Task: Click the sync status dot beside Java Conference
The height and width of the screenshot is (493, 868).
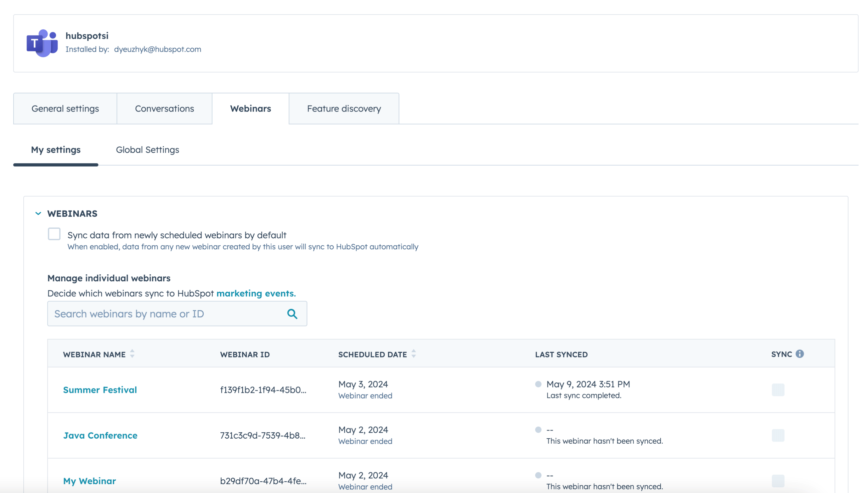Action: 538,429
